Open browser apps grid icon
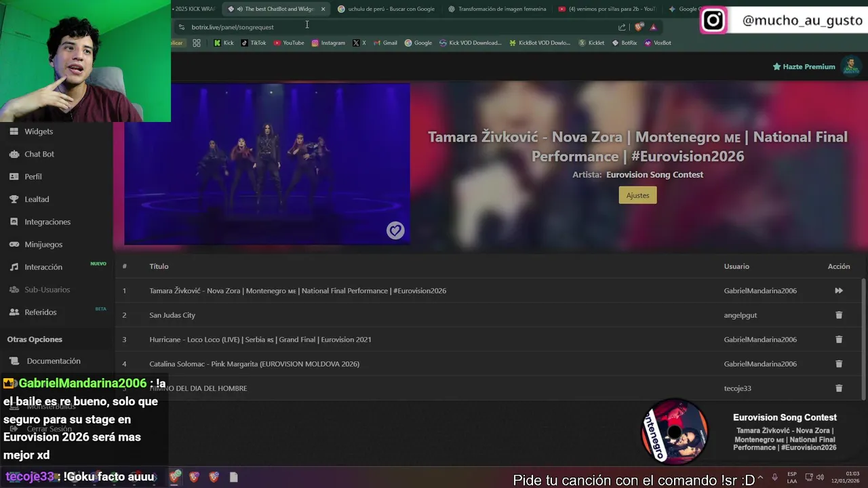The image size is (868, 488). tap(197, 43)
